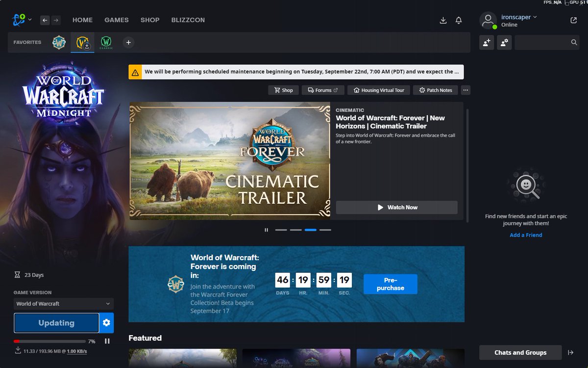Click the 1.00 KB/s download speed link
The width and height of the screenshot is (588, 368).
pyautogui.click(x=77, y=351)
